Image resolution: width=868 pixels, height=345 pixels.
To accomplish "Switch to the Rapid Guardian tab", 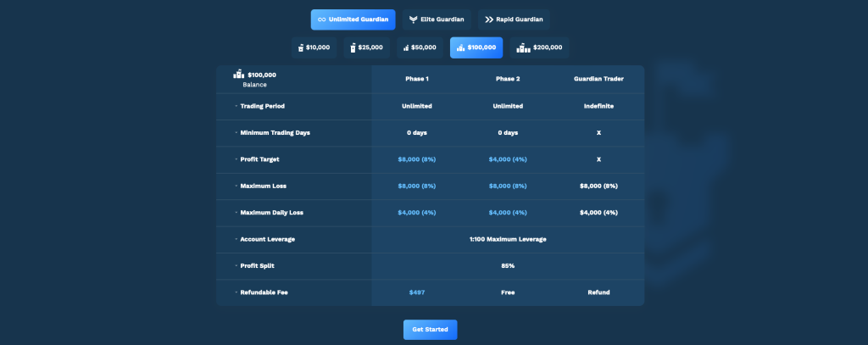I will click(514, 19).
